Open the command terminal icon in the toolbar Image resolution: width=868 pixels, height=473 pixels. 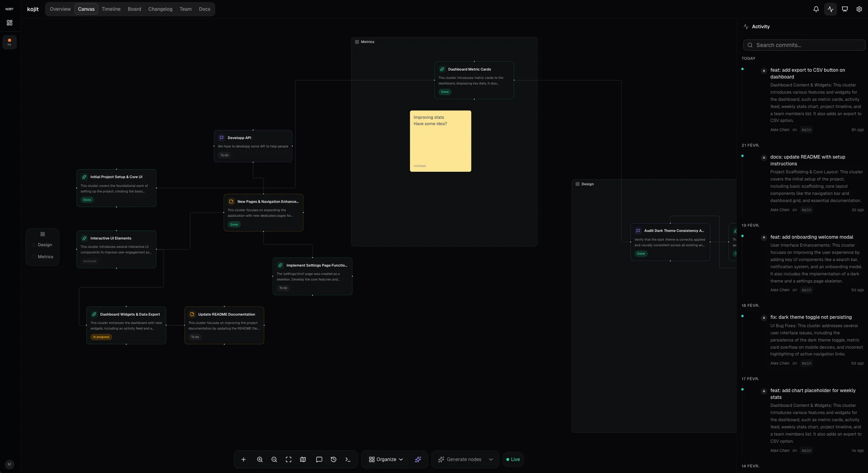point(348,459)
